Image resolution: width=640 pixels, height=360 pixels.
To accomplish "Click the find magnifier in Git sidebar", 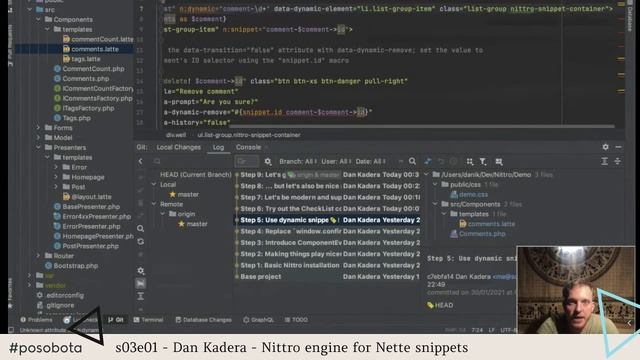I will (x=140, y=229).
